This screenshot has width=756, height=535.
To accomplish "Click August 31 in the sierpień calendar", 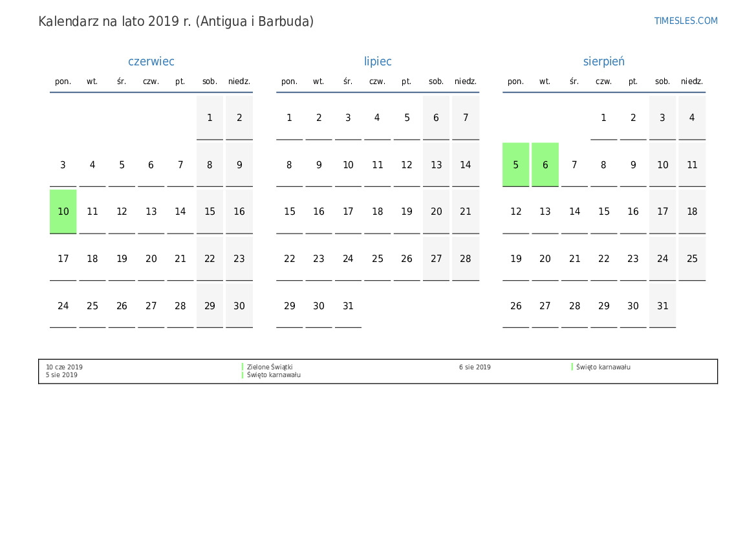I will (663, 306).
